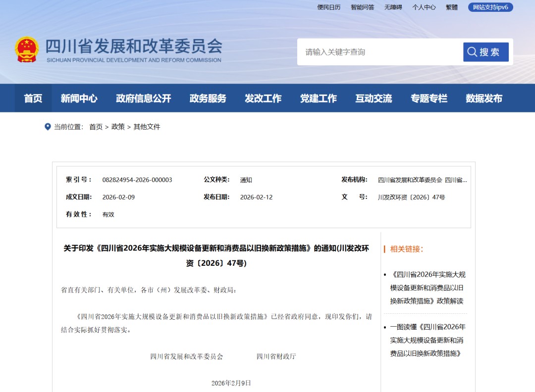
Task: Open 政务服务 menu item
Action: [x=208, y=98]
